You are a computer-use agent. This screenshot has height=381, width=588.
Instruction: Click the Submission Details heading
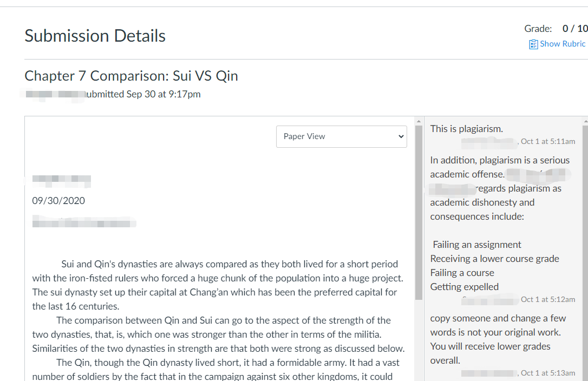tap(95, 36)
